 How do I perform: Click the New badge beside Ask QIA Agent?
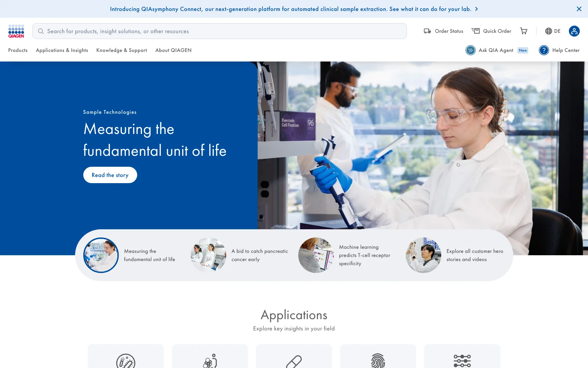tap(523, 50)
